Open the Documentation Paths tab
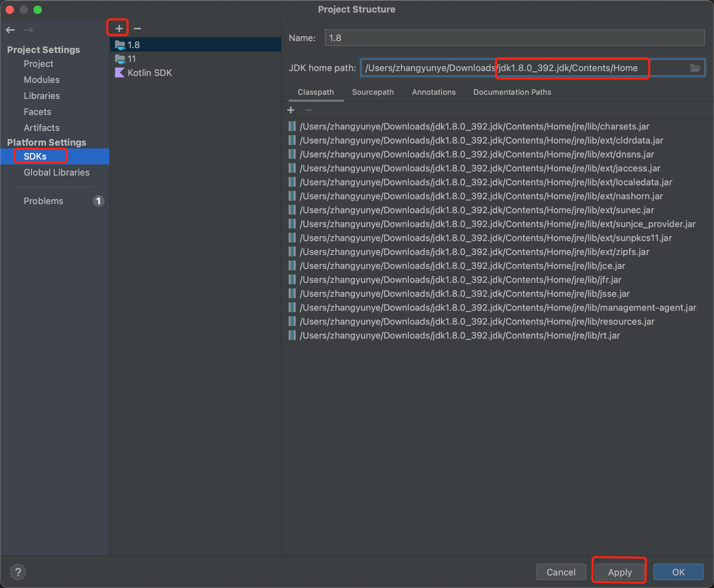Viewport: 714px width, 588px height. point(512,92)
